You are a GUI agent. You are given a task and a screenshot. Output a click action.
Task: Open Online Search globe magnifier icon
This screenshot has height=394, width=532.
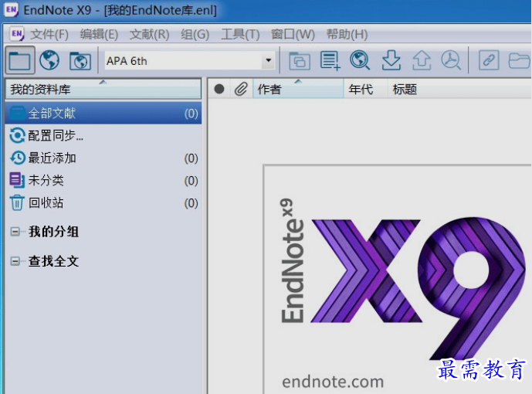click(360, 60)
